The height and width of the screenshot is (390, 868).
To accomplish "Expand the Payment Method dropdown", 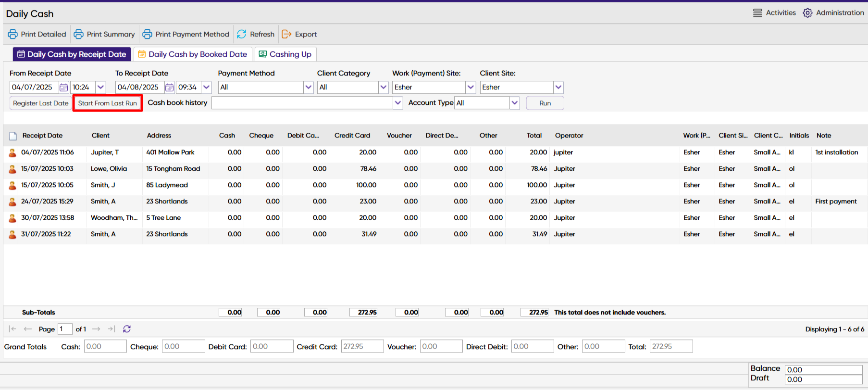I will [x=308, y=88].
